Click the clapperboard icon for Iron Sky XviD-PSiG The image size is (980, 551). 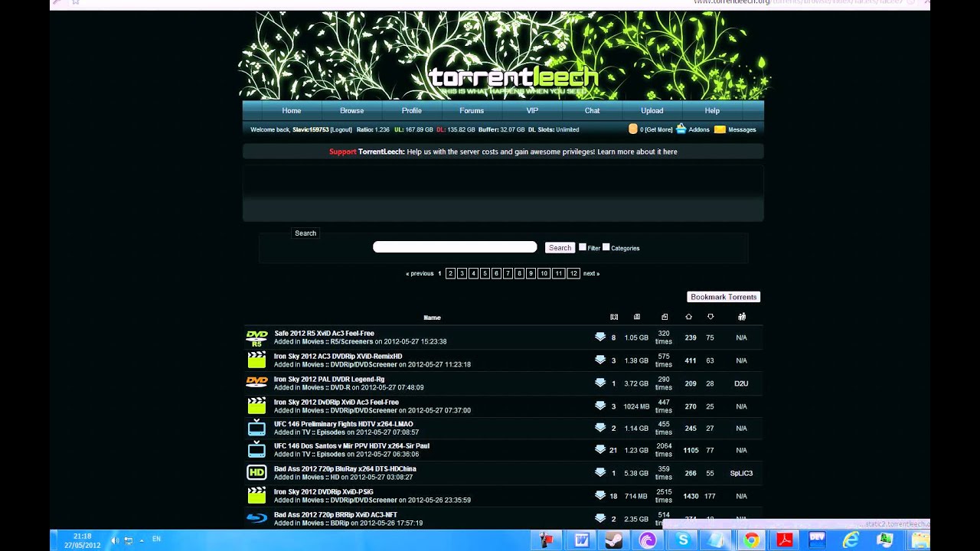(x=256, y=496)
